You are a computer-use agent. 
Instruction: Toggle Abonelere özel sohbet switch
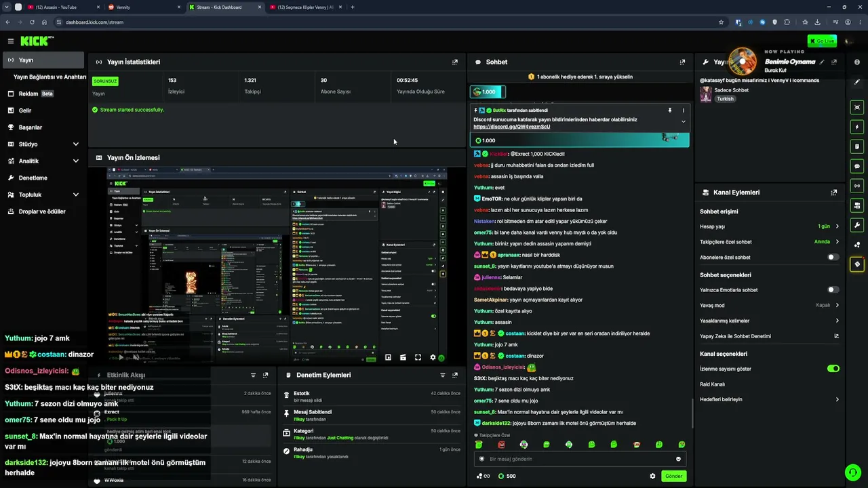[x=833, y=258]
